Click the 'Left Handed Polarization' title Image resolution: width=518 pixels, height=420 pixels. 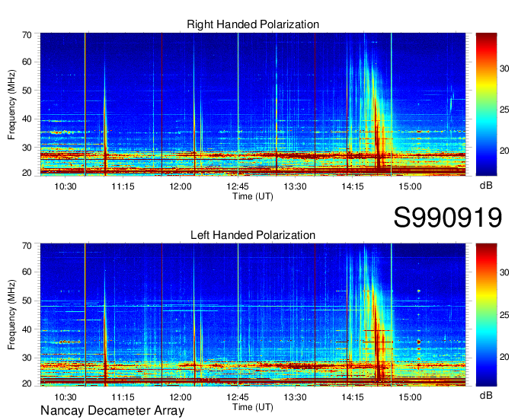253,235
